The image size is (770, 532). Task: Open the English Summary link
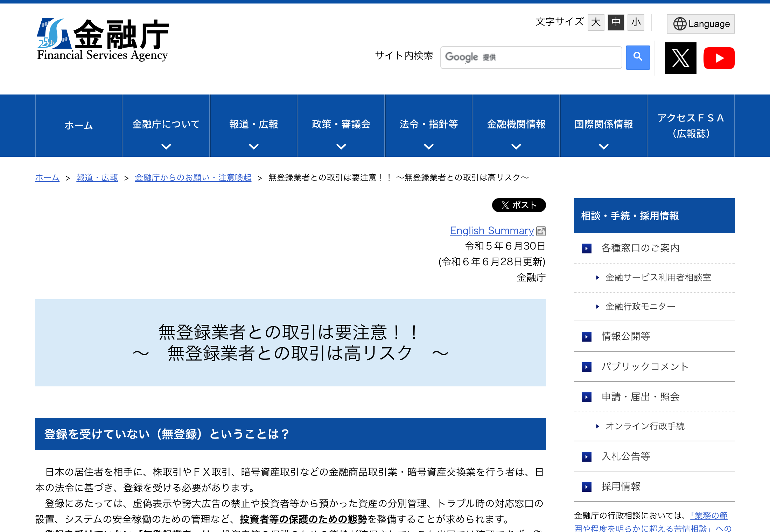(492, 231)
